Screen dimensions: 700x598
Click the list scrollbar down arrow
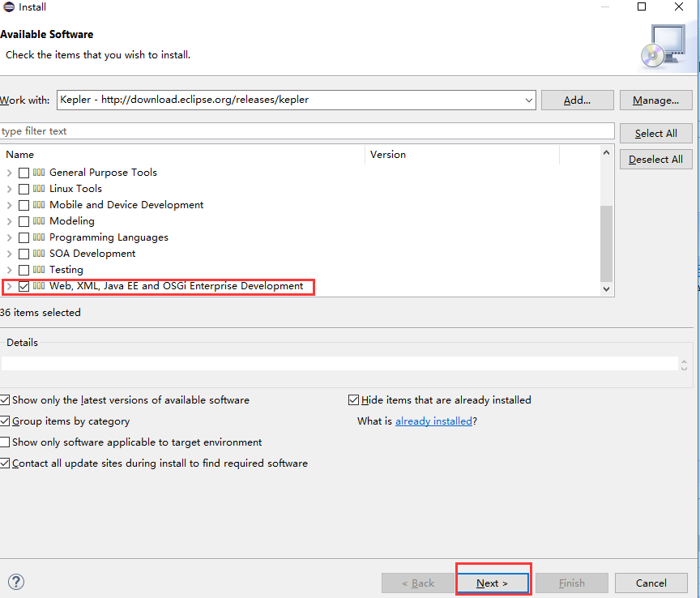pos(606,289)
